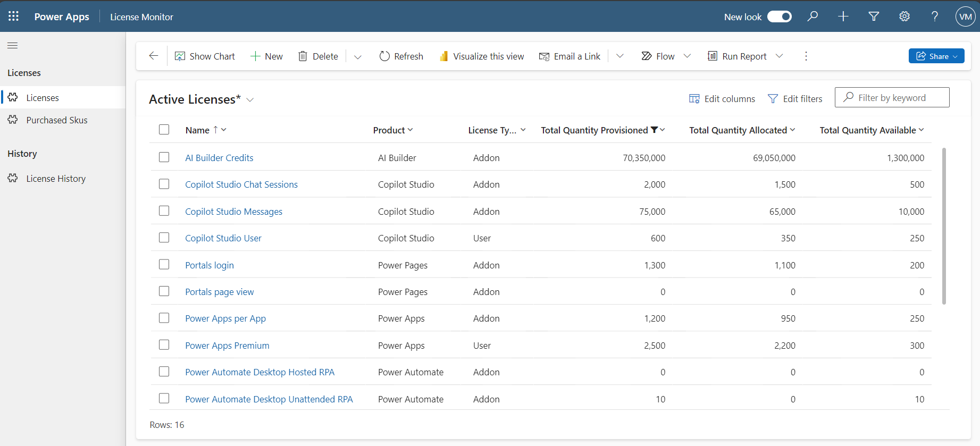Open the app launcher waffle icon
This screenshot has width=980, height=446.
[x=13, y=16]
